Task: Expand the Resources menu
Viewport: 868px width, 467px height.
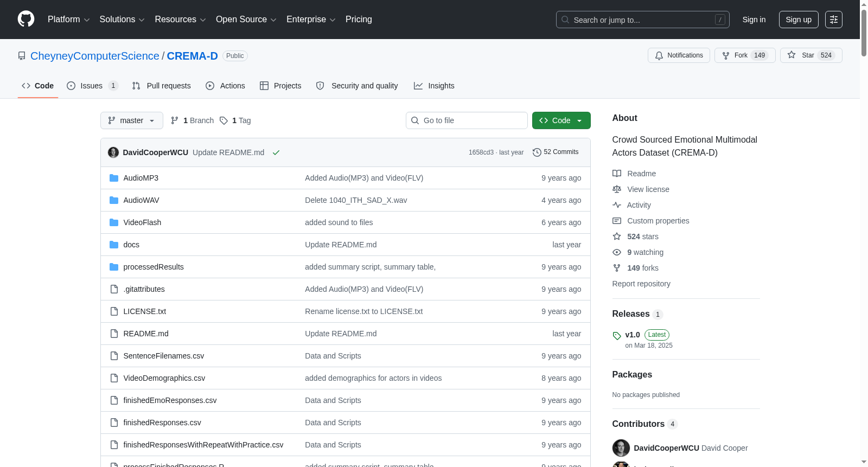Action: [180, 20]
